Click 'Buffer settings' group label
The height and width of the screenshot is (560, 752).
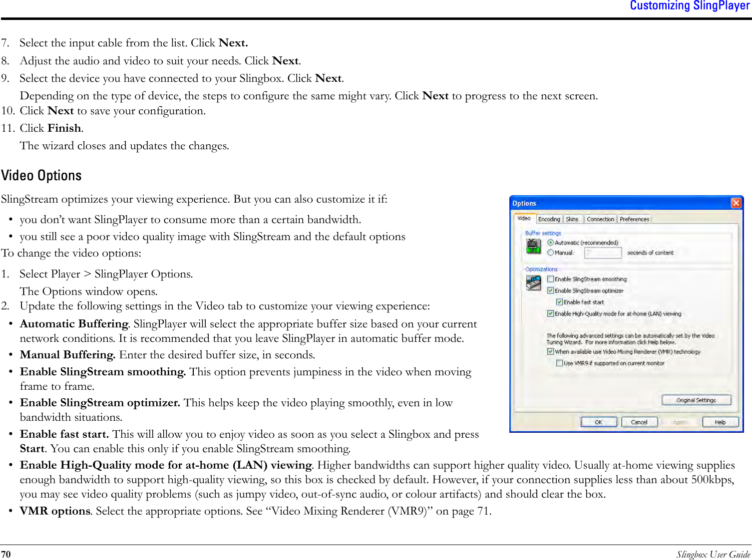point(543,233)
